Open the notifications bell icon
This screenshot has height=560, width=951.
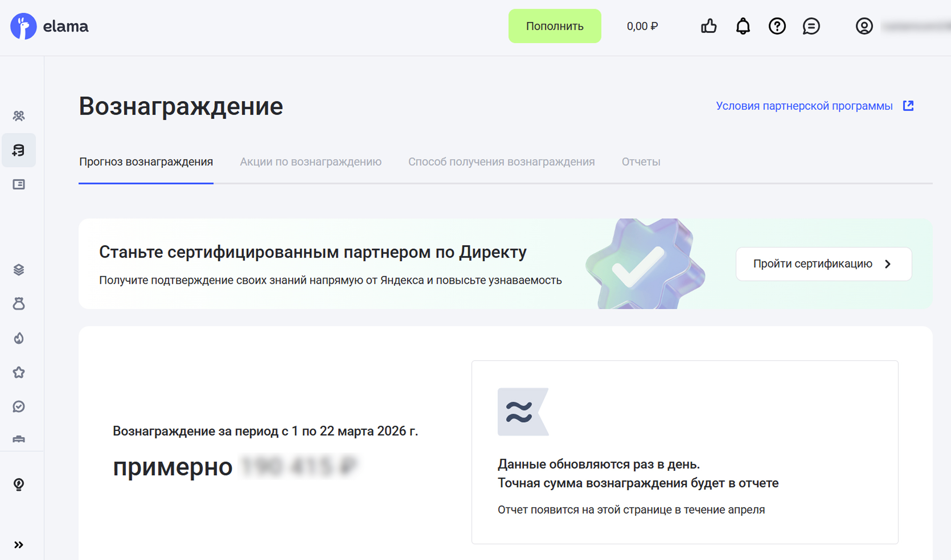point(743,26)
